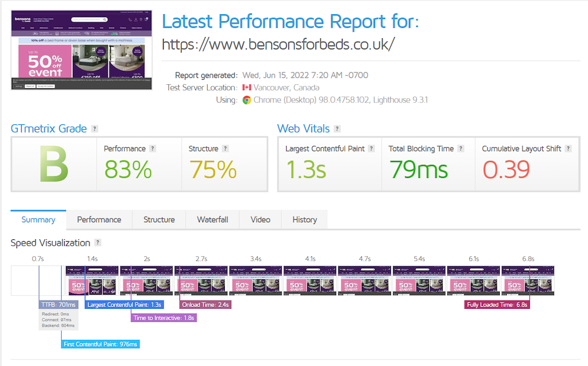Screen dimensions: 588x366
Task: Click the blank 0.7s filmstrip frame
Action: [x=38, y=281]
